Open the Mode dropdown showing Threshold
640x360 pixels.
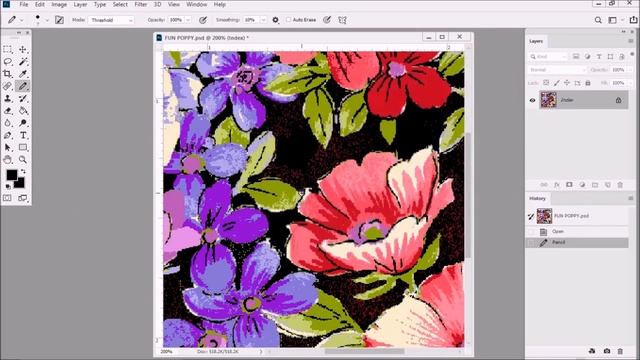(111, 20)
